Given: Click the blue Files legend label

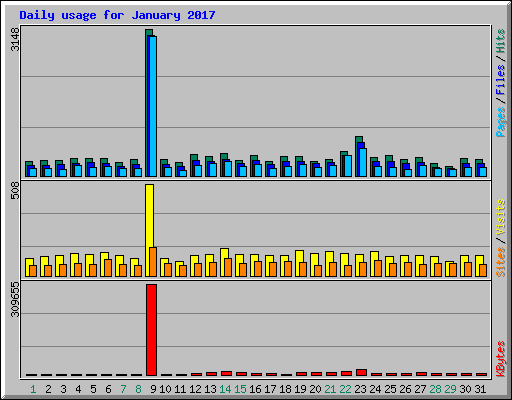Looking at the screenshot, I should coord(500,80).
